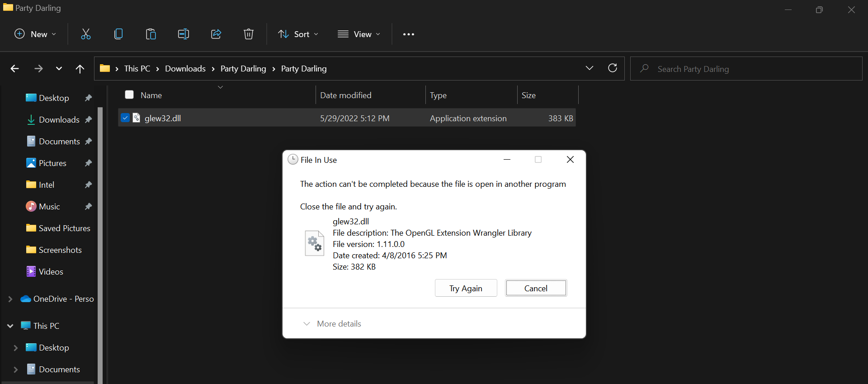
Task: Go forward with the right arrow
Action: click(x=38, y=69)
